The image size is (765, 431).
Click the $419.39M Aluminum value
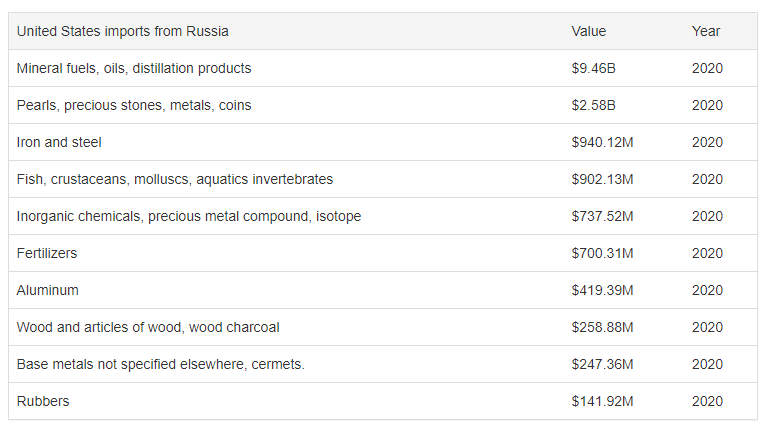coord(602,290)
